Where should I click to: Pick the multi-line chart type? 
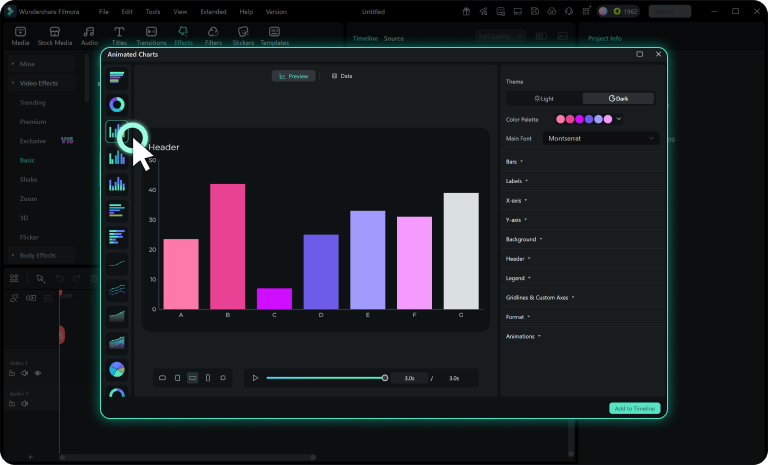pos(117,290)
